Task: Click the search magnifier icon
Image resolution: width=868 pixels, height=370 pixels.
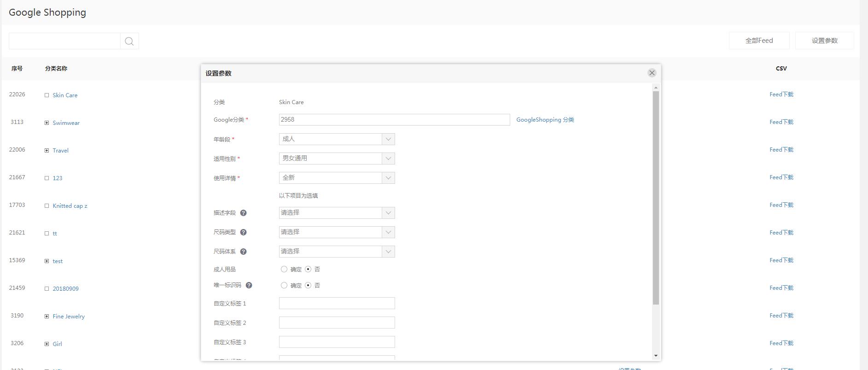Action: 129,41
